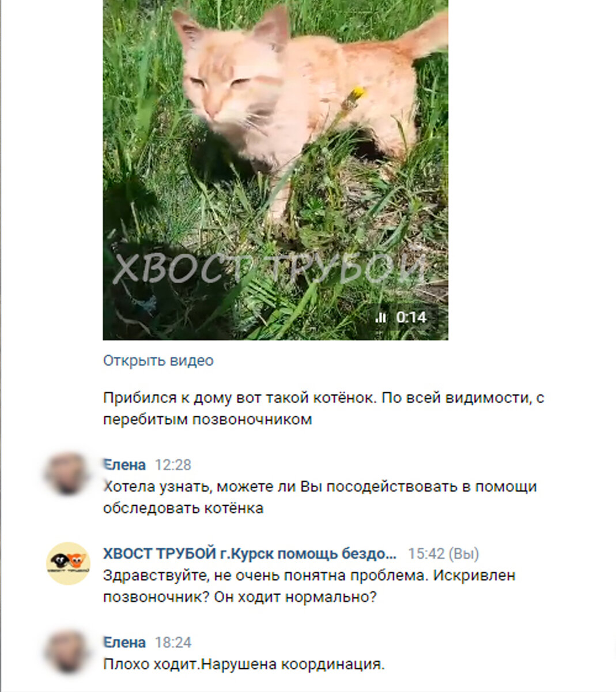Click the 18:24 message timestamp
This screenshot has width=616, height=692.
[x=173, y=642]
